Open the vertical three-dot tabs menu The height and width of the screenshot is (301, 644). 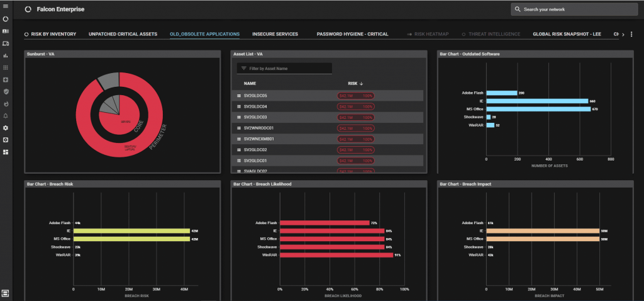tap(631, 34)
